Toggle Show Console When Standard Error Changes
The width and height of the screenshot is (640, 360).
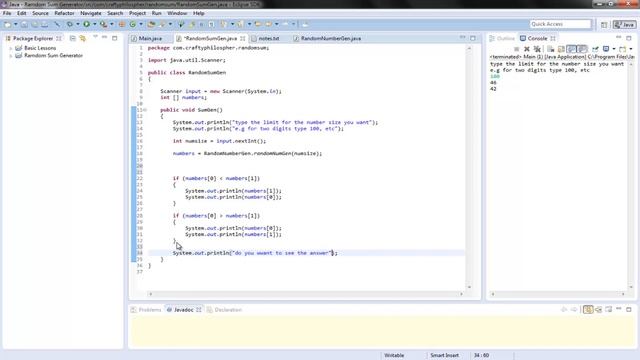[582, 49]
